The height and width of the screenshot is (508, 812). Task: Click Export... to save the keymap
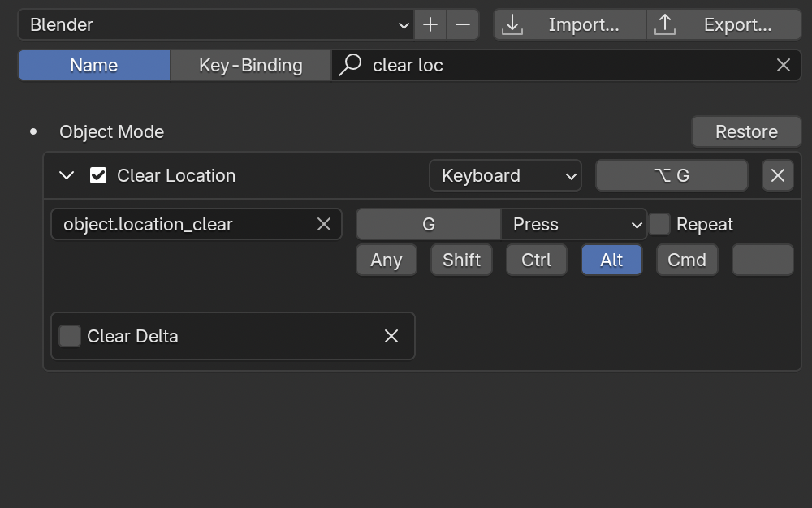723,24
